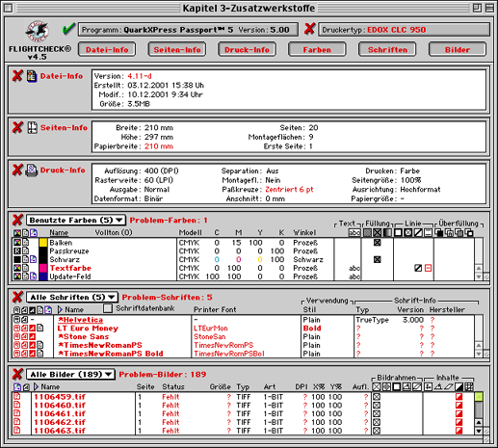Click the crossed-box icon under Bildrahmen header
The height and width of the screenshot is (448, 498).
pos(377,386)
